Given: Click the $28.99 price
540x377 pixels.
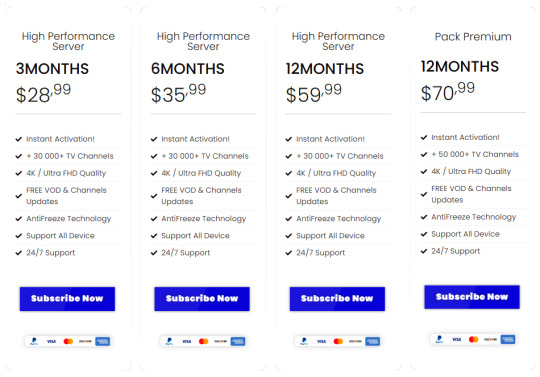Looking at the screenshot, I should point(43,94).
